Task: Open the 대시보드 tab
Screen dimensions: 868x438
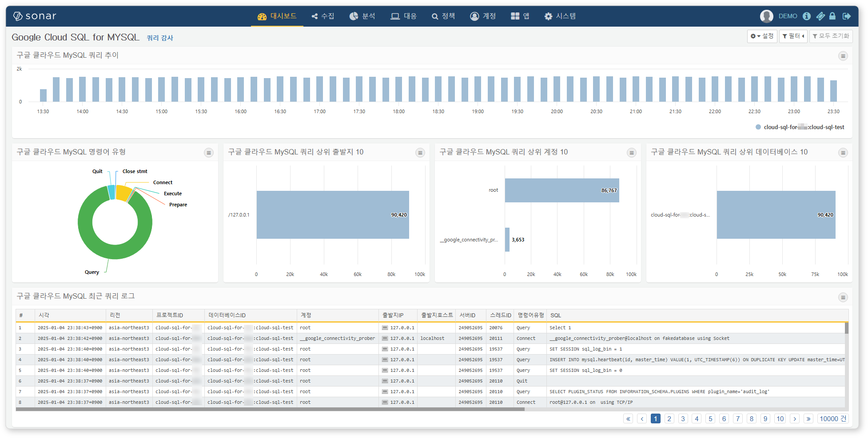Action: tap(277, 16)
